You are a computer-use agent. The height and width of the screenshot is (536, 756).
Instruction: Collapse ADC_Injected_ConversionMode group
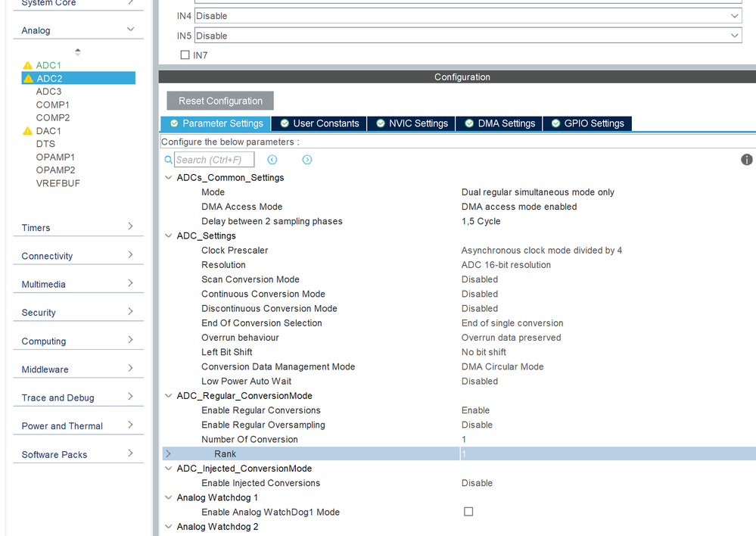click(x=168, y=468)
